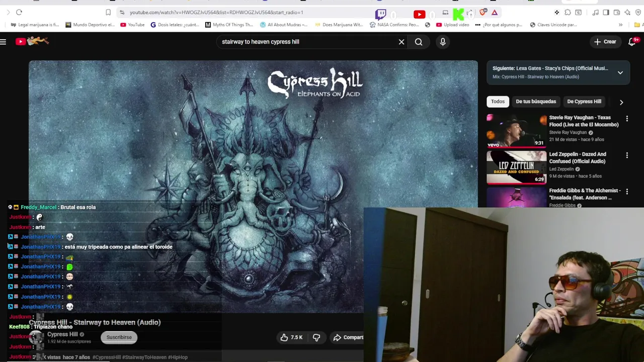Open the 'All About Mudras' bookmark

284,25
